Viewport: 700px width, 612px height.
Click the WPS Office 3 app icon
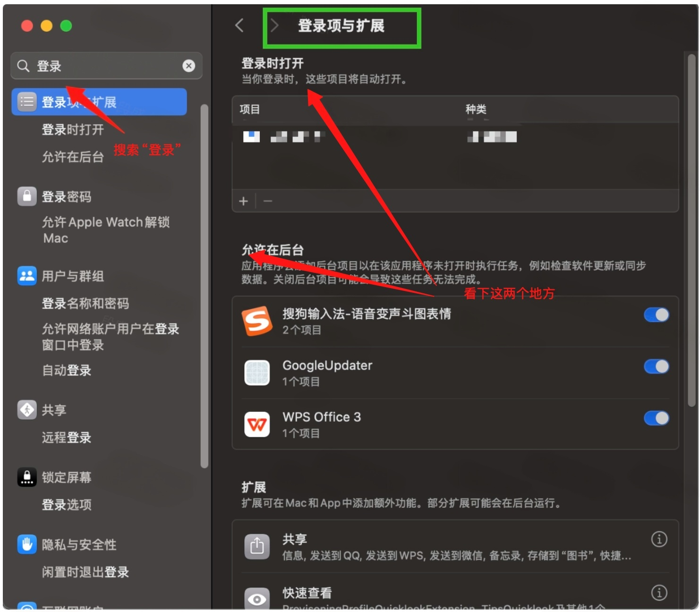click(257, 424)
